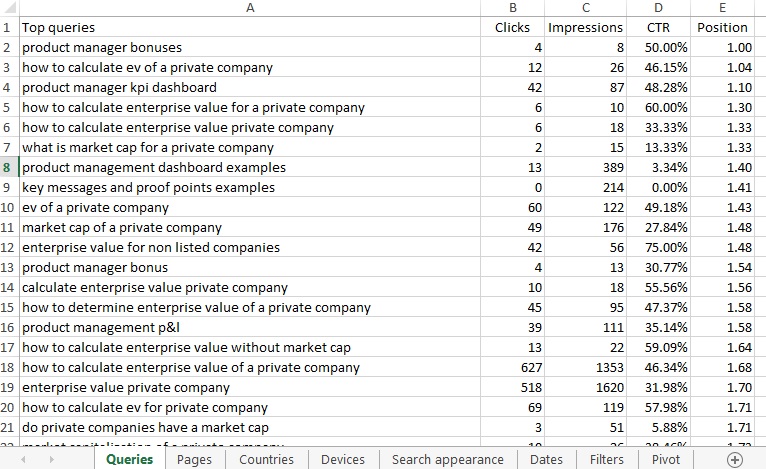
Task: Click the Top queries header cell
Action: [x=250, y=28]
